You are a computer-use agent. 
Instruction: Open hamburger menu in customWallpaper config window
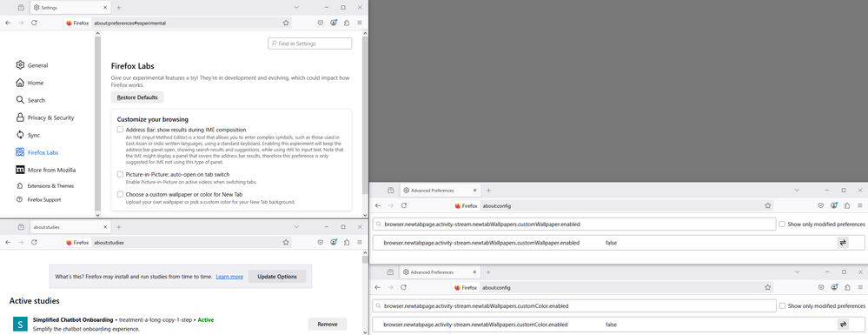pos(860,205)
